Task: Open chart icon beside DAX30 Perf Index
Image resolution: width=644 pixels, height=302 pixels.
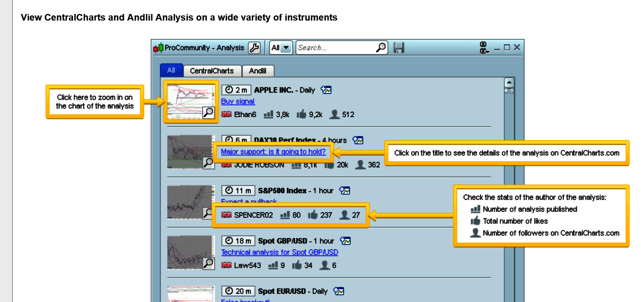Action: [358, 140]
